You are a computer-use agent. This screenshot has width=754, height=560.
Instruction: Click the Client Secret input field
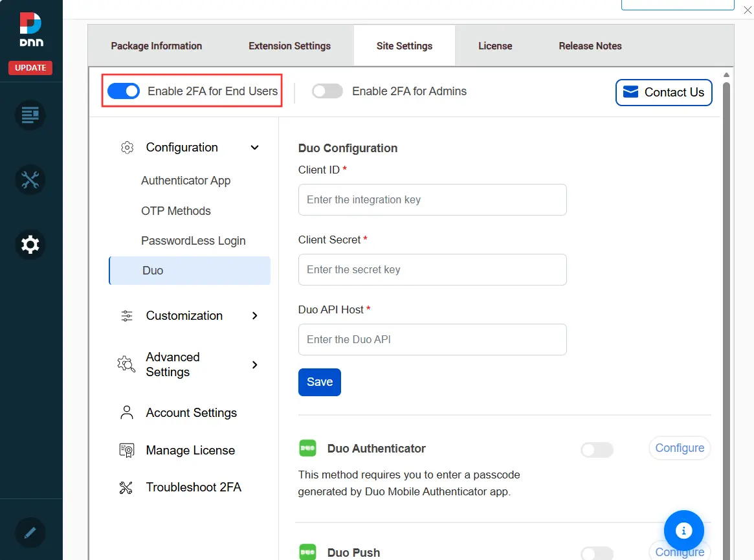coord(432,269)
